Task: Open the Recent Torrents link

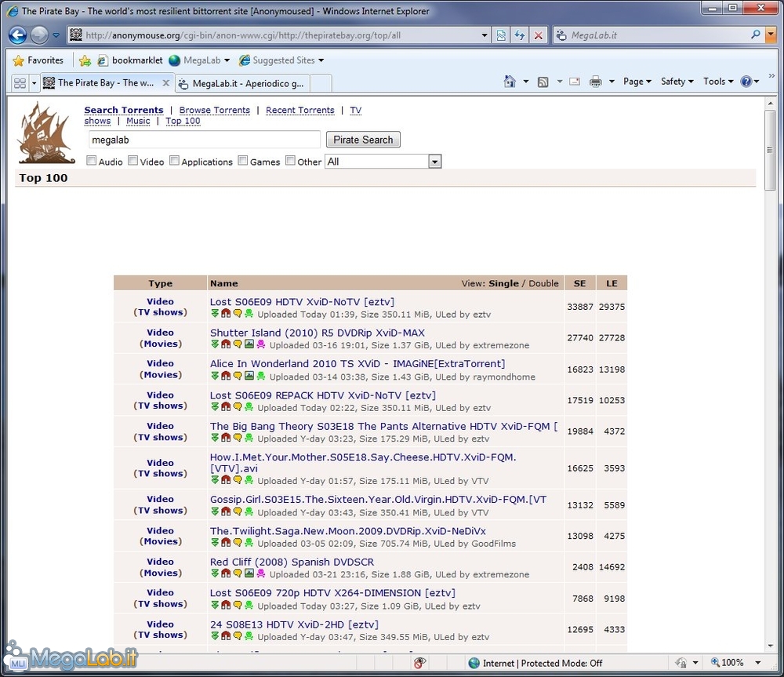Action: (x=300, y=110)
